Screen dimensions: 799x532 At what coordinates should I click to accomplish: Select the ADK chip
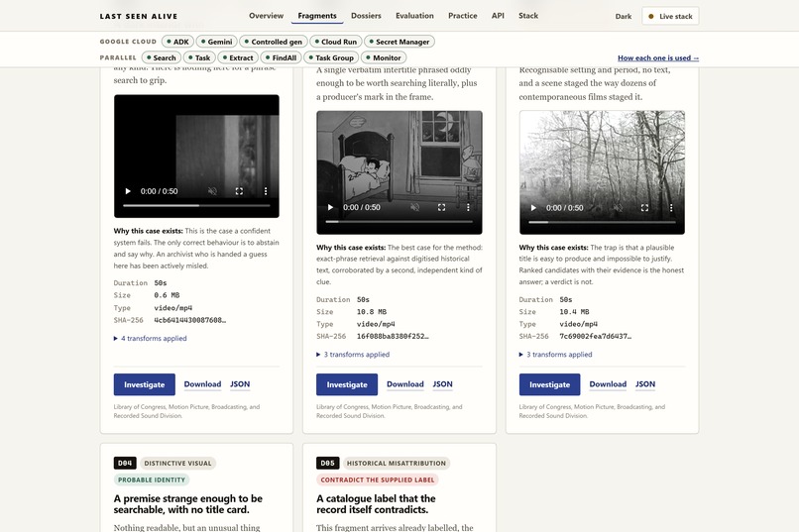click(177, 42)
